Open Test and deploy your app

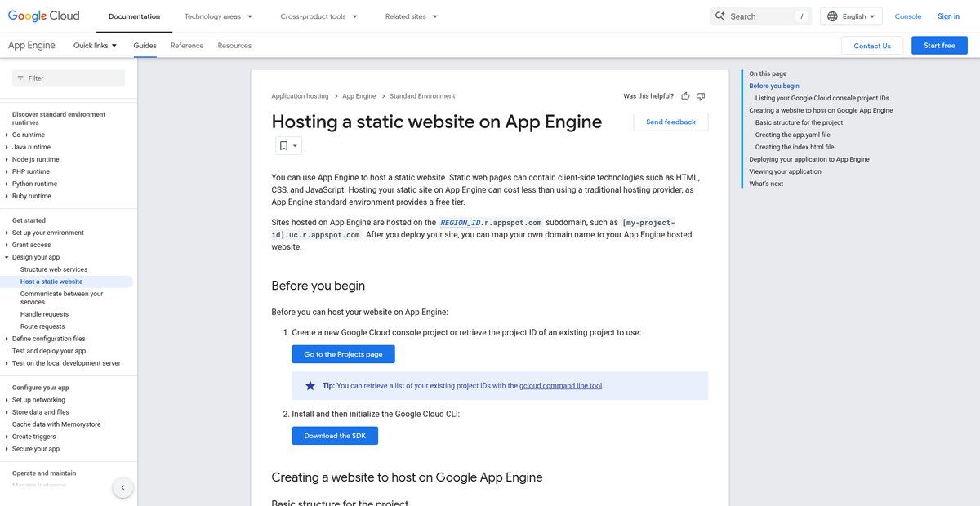point(49,351)
